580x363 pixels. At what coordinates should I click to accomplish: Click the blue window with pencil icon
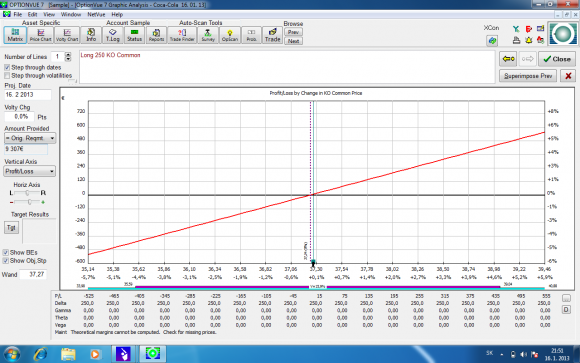tap(540, 28)
